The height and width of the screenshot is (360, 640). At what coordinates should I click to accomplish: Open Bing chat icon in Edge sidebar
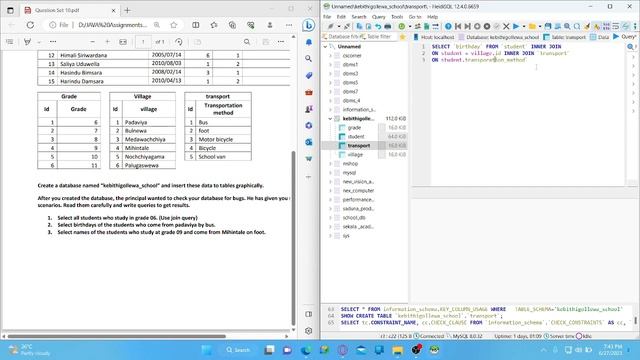[x=309, y=25]
